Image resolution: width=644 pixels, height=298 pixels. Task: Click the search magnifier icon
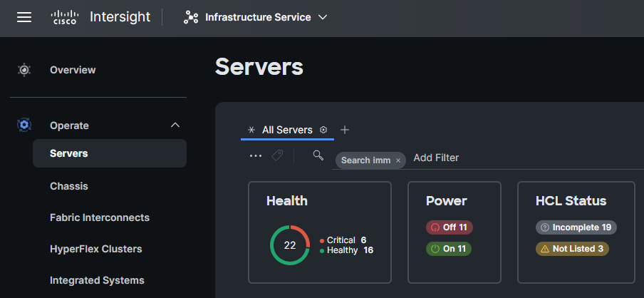318,155
